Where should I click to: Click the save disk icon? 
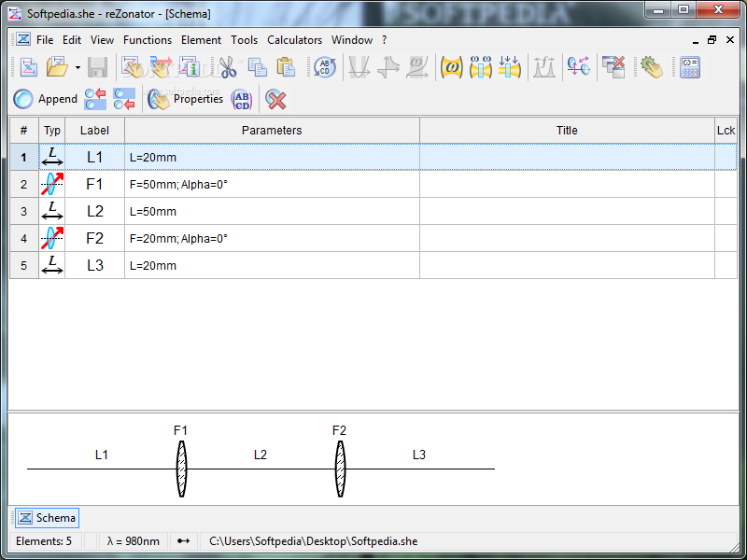pos(97,67)
